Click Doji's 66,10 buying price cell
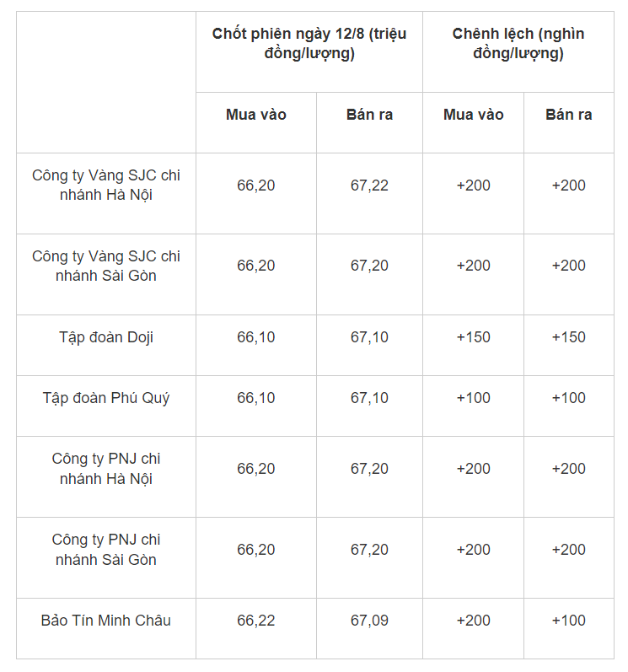The image size is (628, 672). pyautogui.click(x=256, y=346)
